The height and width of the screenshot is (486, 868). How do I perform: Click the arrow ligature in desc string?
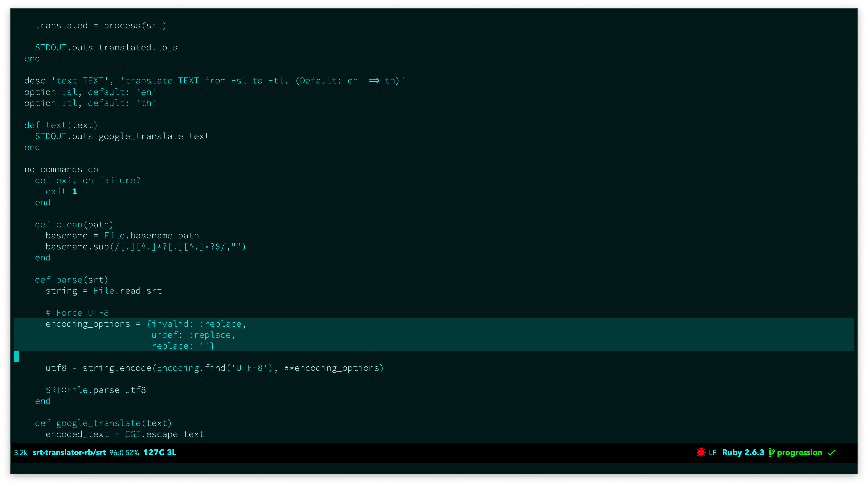[x=374, y=81]
